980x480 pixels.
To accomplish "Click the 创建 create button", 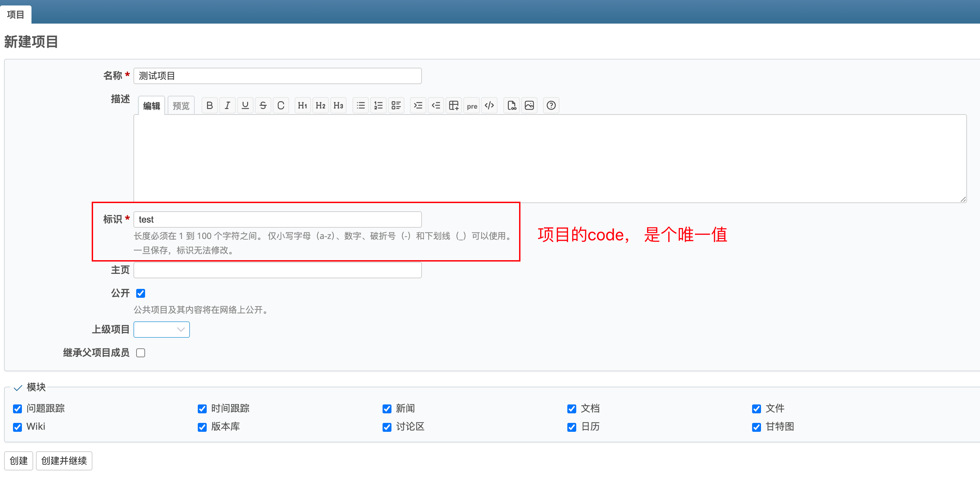I will 18,461.
